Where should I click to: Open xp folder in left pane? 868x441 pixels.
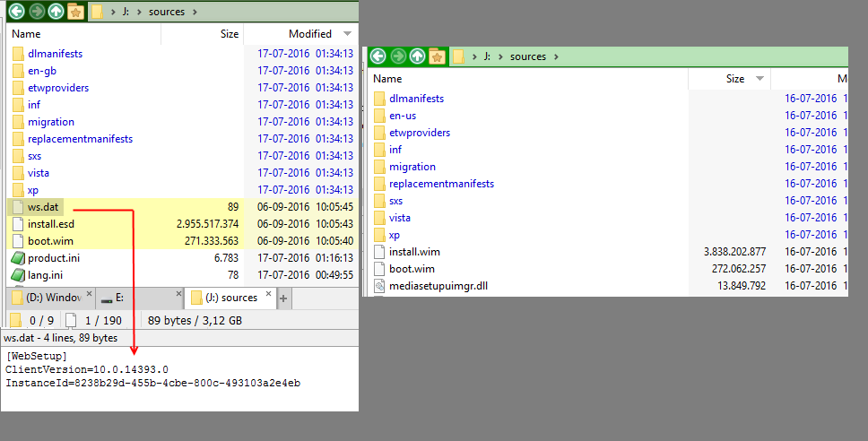pos(32,190)
